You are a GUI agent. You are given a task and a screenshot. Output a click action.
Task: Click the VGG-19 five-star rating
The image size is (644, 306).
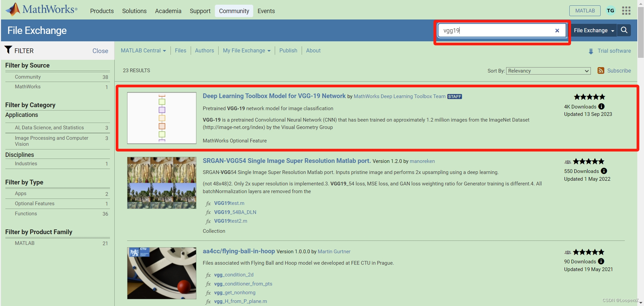coord(590,97)
